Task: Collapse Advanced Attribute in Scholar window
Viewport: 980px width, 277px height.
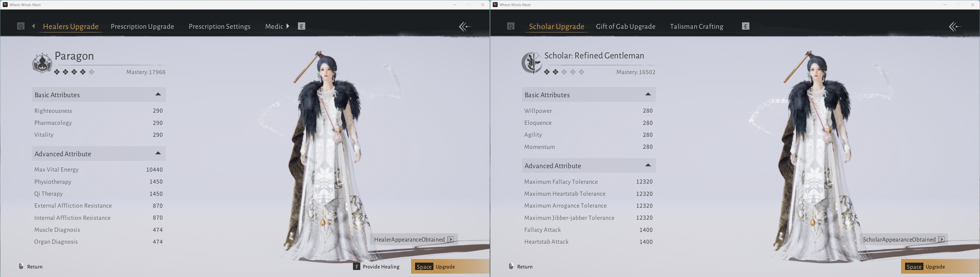Action: [x=648, y=165]
